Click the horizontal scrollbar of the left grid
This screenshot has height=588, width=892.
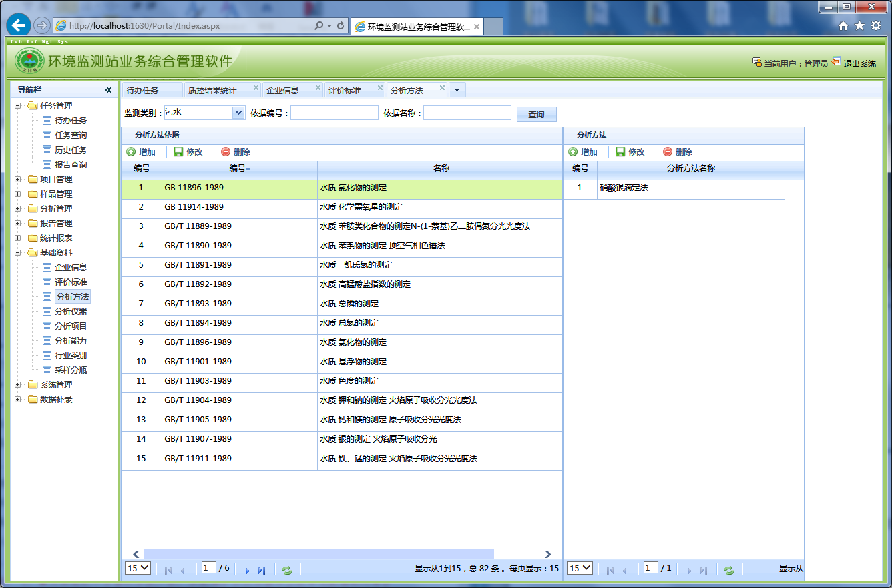(x=319, y=554)
